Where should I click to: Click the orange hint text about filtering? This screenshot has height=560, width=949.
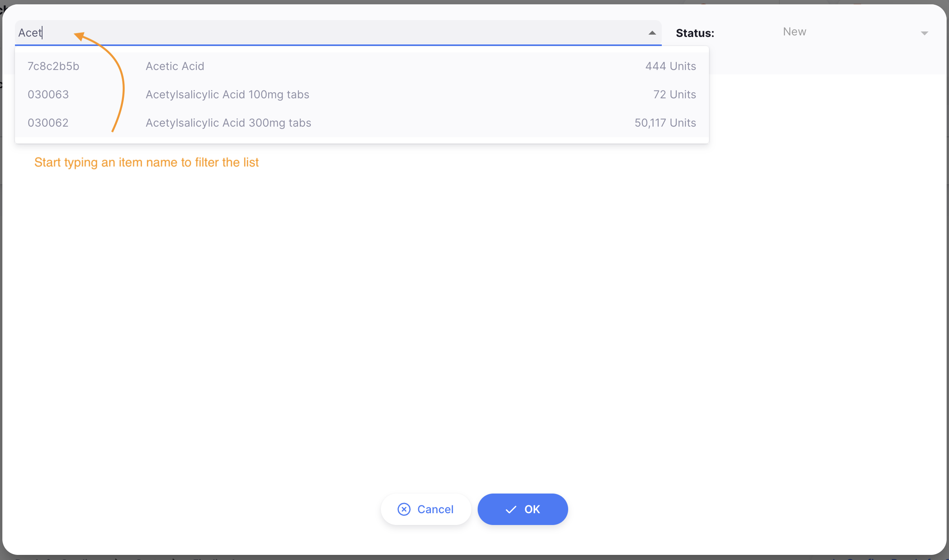146,162
